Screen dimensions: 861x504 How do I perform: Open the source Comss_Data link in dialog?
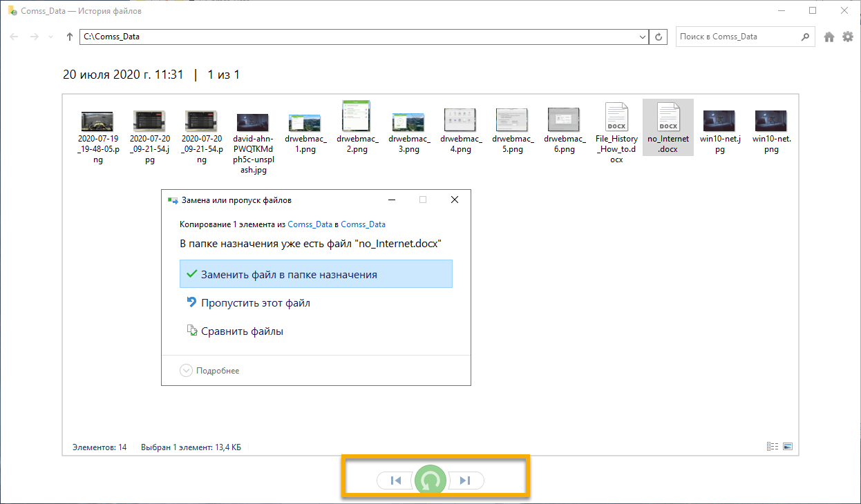click(310, 224)
